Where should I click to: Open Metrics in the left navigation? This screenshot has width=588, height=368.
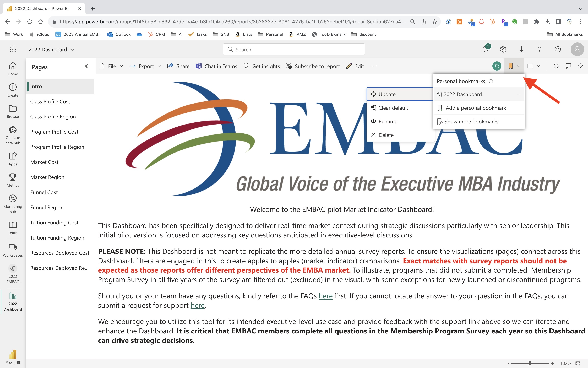point(13,180)
